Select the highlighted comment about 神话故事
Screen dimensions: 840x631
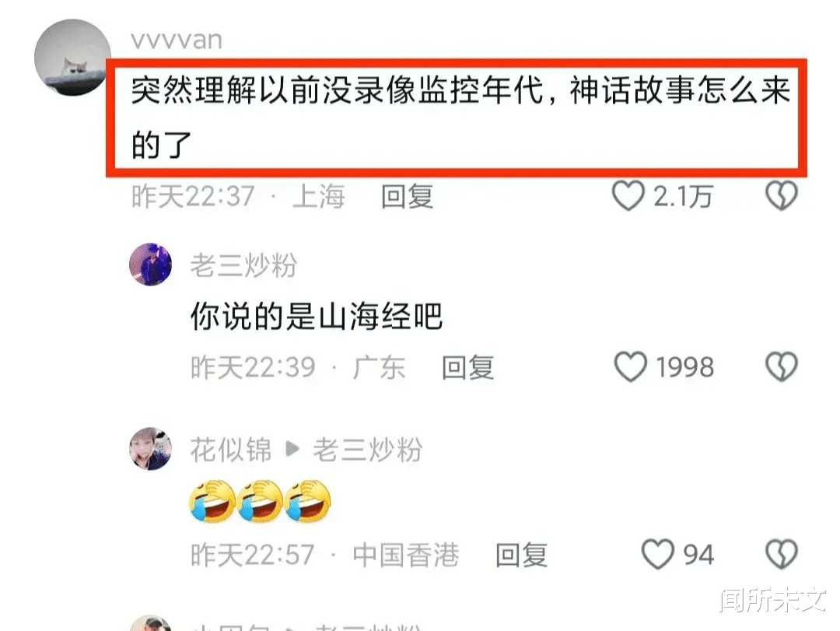coord(457,118)
